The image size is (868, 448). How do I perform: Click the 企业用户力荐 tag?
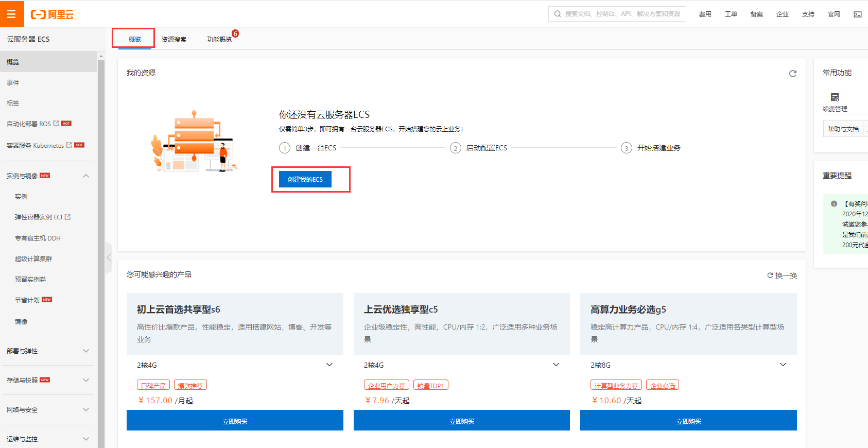pyautogui.click(x=387, y=385)
